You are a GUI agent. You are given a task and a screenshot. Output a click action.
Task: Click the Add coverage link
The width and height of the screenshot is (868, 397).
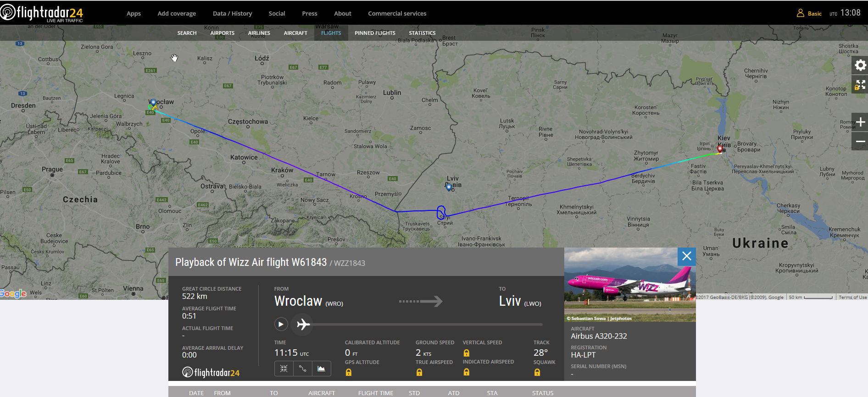177,13
